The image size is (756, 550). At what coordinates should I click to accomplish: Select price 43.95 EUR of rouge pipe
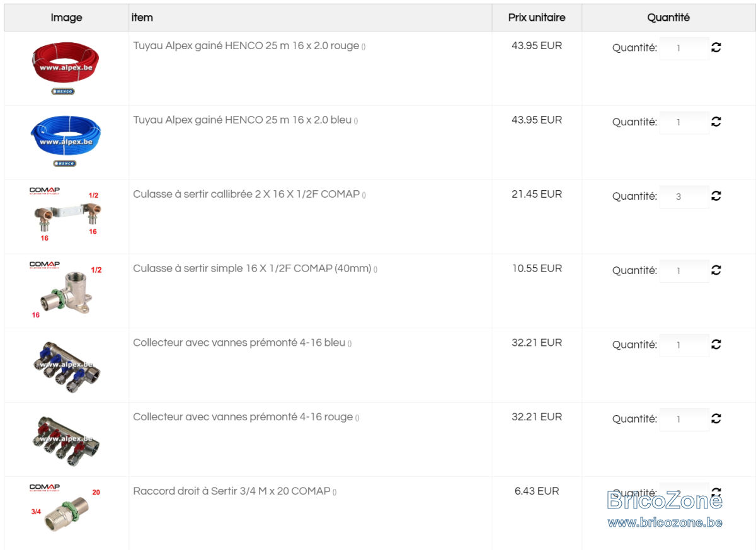click(537, 46)
